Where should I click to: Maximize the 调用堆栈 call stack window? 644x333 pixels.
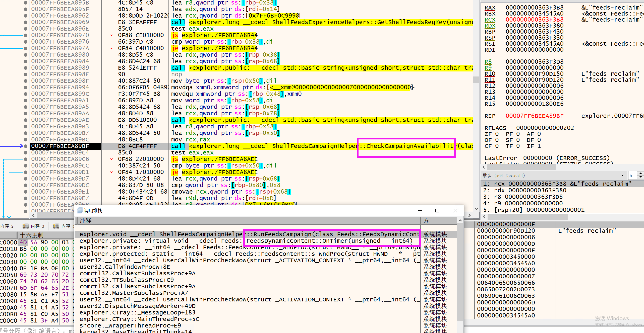point(437,211)
